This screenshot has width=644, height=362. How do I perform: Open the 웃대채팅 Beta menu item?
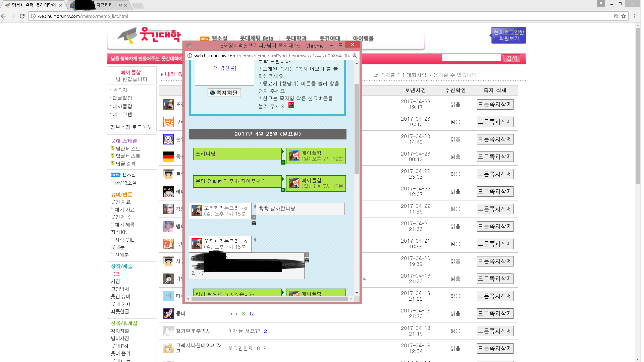(256, 38)
